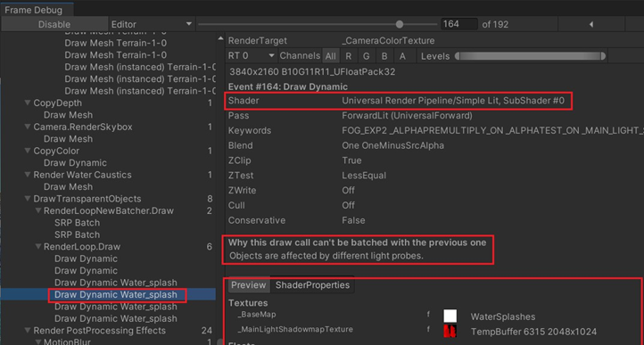This screenshot has width=644, height=345.
Task: Select Draw Dynamic under CopyColor
Action: tap(75, 163)
